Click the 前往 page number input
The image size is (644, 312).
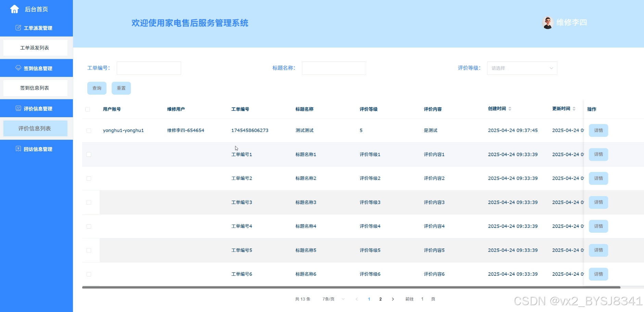tap(422, 299)
